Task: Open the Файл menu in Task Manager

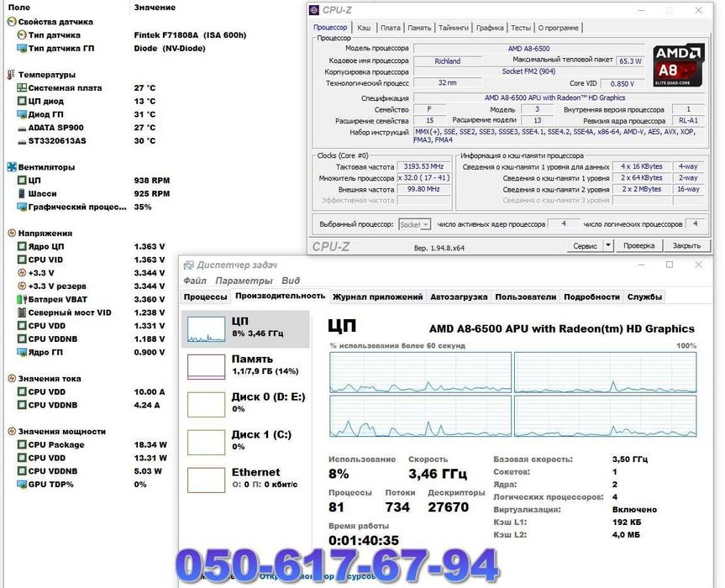Action: 195,281
